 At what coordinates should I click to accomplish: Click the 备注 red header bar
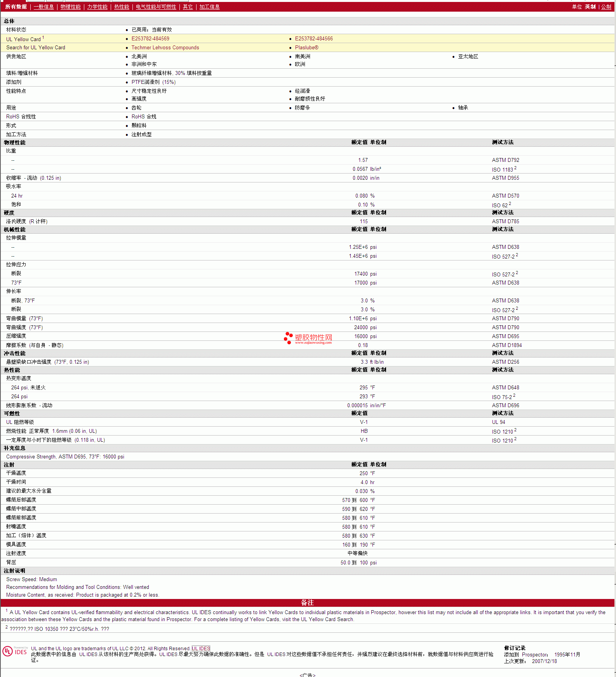[x=307, y=602]
